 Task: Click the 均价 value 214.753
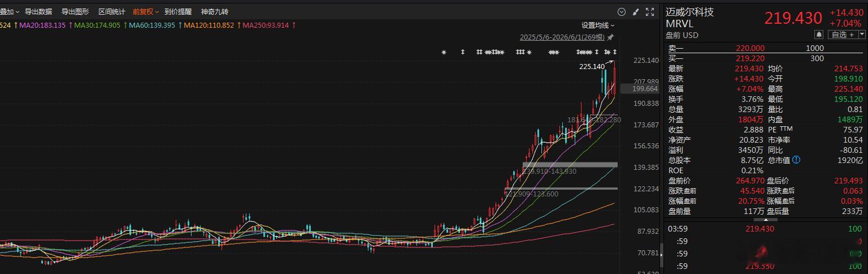(x=849, y=68)
